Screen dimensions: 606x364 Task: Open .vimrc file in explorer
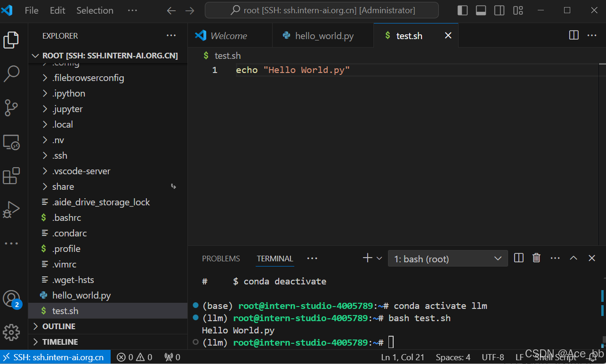click(x=108, y=264)
